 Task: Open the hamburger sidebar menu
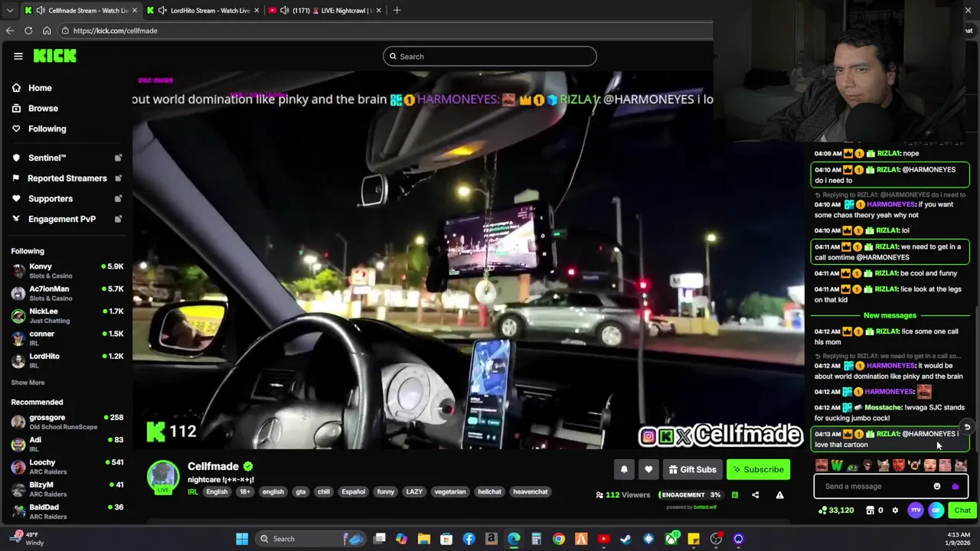pos(18,56)
